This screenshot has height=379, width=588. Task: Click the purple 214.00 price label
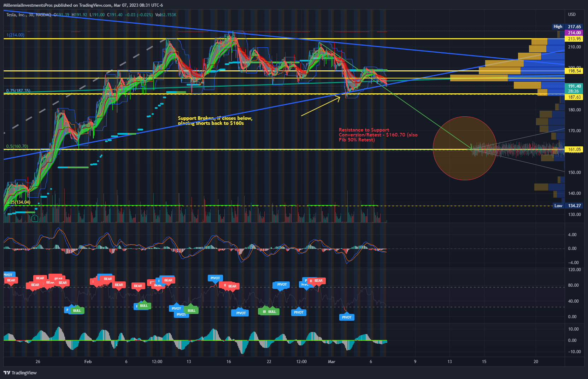point(574,33)
